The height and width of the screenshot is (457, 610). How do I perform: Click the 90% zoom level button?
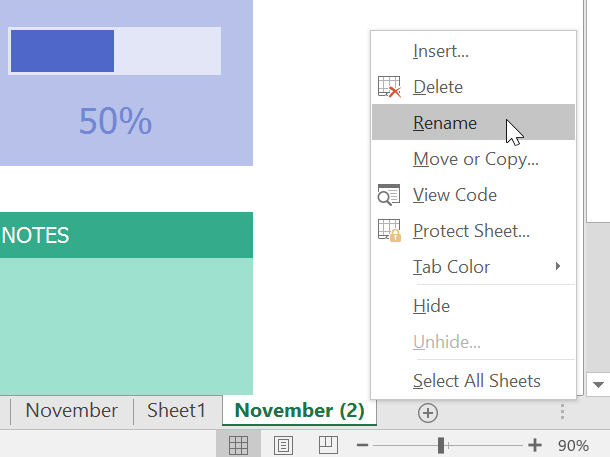[x=573, y=445]
